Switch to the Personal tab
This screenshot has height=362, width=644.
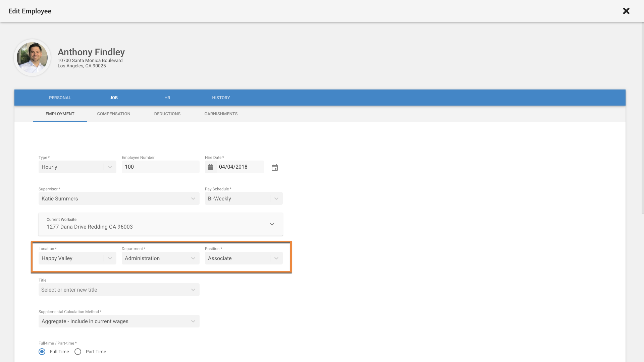60,98
